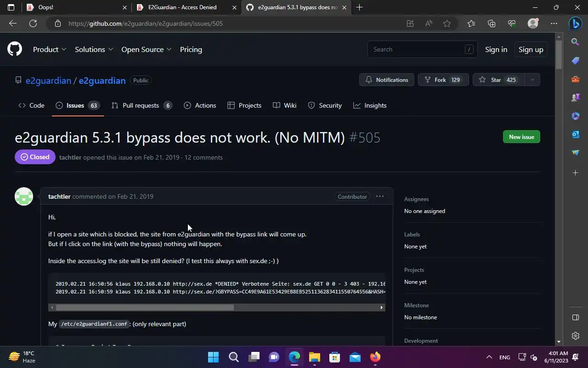Open the Wiki tab
The height and width of the screenshot is (368, 588).
[x=284, y=105]
